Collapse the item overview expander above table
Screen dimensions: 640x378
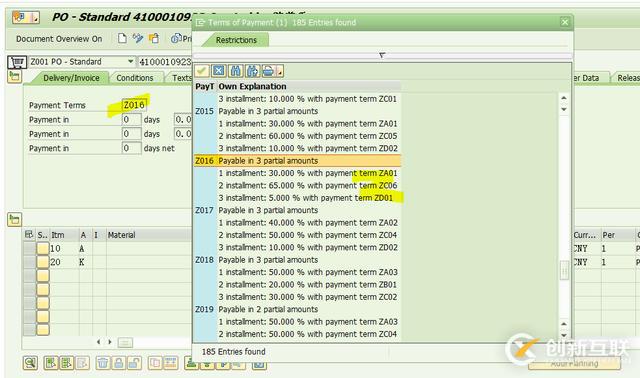coord(14,220)
